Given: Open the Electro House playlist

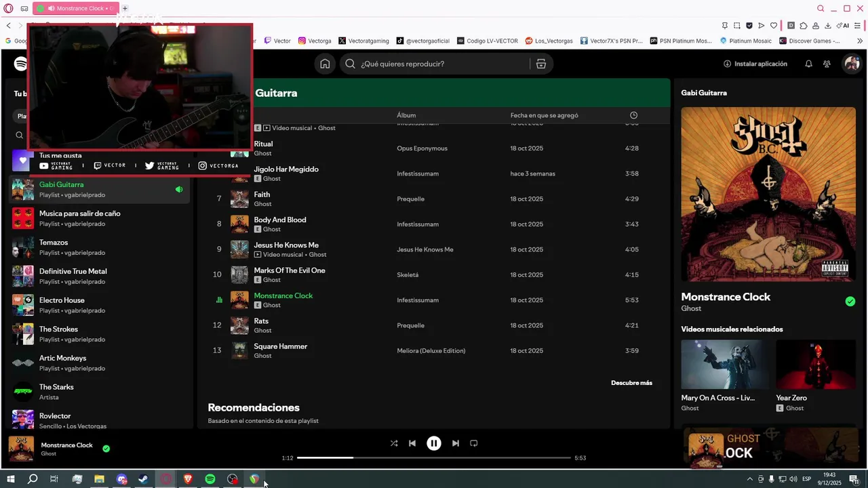Looking at the screenshot, I should coord(98,305).
